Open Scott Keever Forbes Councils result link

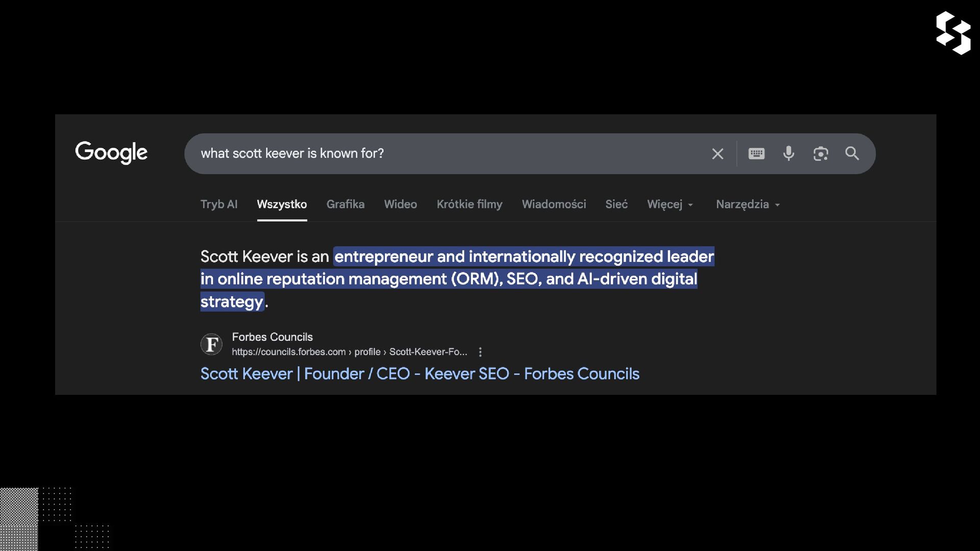[420, 374]
